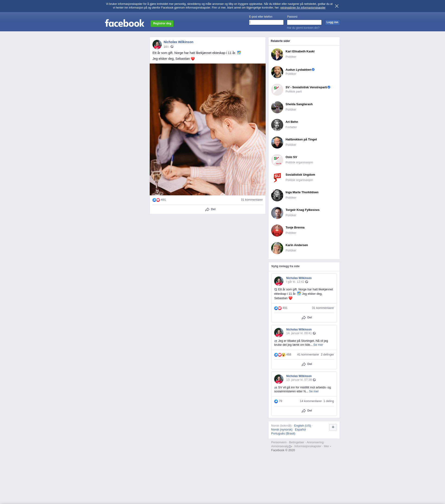
Task: Open the SV - Sosialistisk Venstreparti logo
Action: coord(277,89)
